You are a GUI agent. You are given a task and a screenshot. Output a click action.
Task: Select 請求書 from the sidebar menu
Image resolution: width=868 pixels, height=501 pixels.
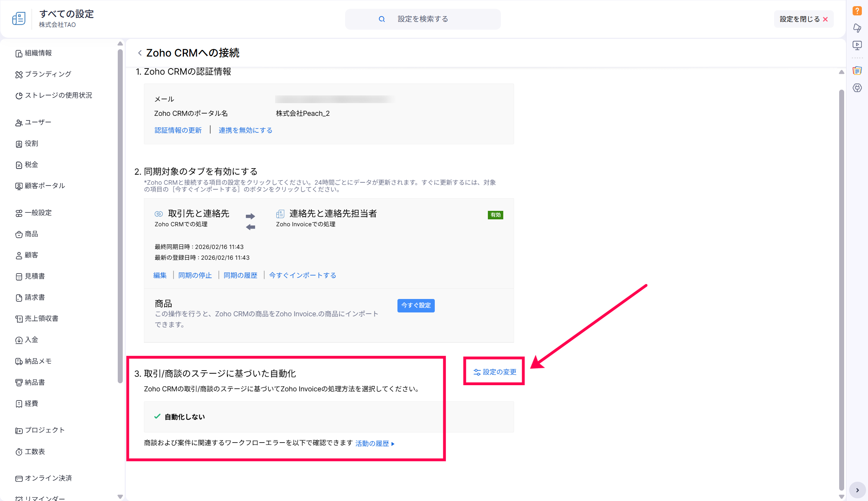[x=35, y=297]
